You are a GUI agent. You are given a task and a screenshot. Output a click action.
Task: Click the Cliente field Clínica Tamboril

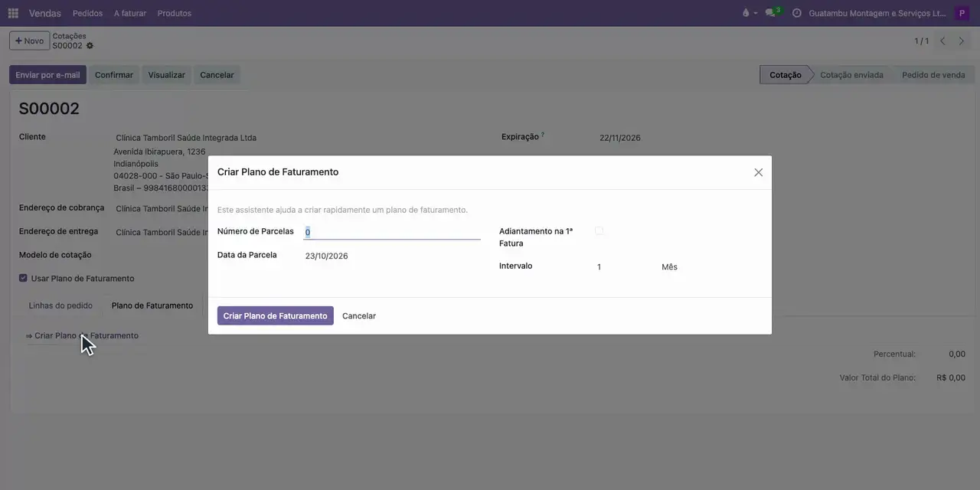(x=186, y=138)
